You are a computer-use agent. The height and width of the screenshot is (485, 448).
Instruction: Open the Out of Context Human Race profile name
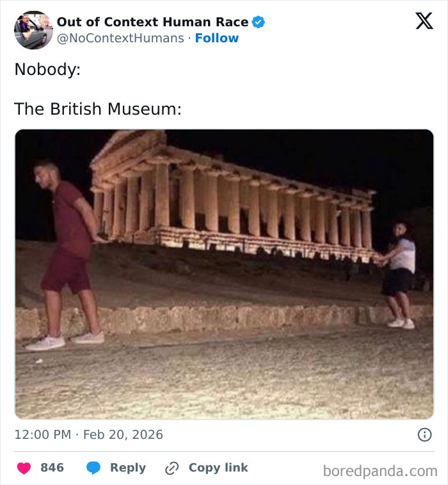tap(152, 22)
